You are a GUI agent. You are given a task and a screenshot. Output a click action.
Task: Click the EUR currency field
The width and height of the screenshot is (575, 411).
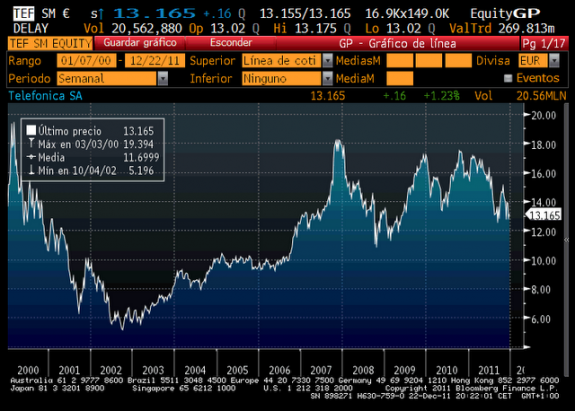tap(533, 60)
